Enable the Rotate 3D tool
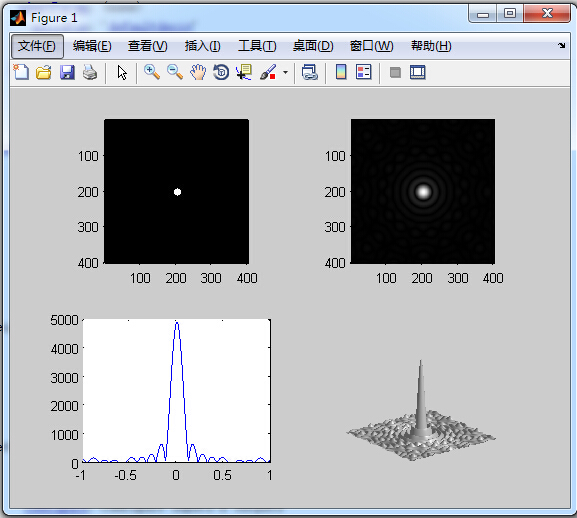577x518 pixels. click(x=221, y=72)
